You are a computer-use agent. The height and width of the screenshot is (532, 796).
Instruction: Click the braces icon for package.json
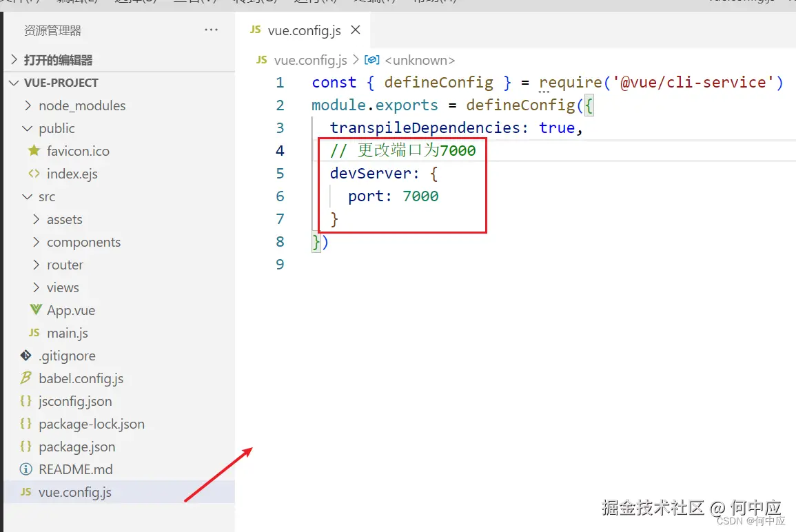(26, 447)
